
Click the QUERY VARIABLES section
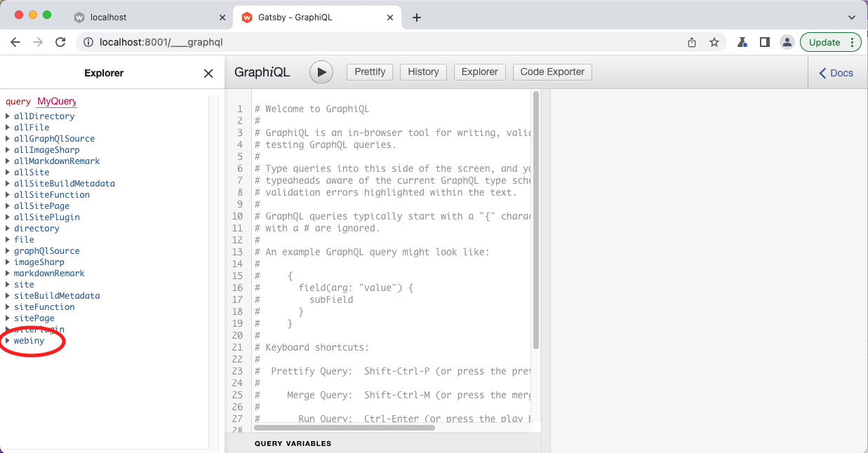point(293,443)
